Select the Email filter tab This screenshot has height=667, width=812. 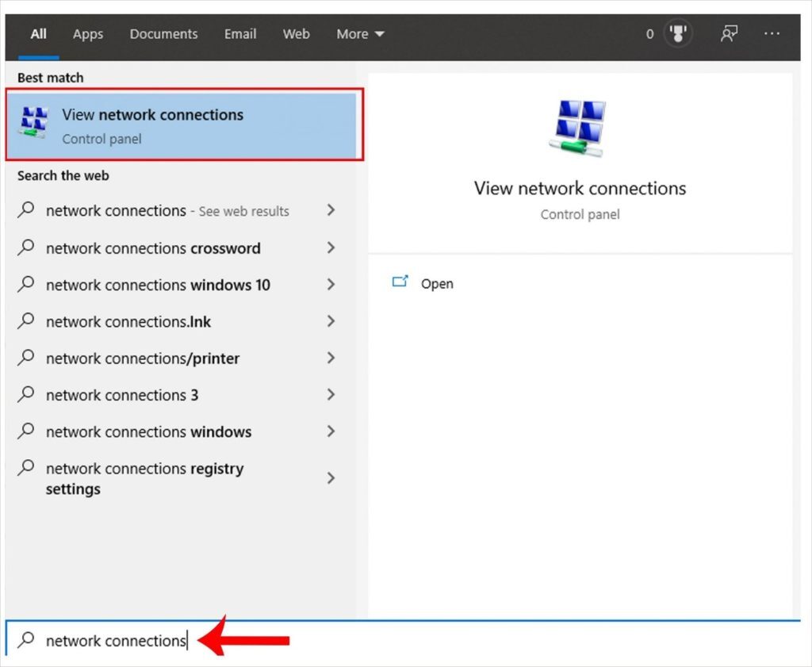pos(240,34)
